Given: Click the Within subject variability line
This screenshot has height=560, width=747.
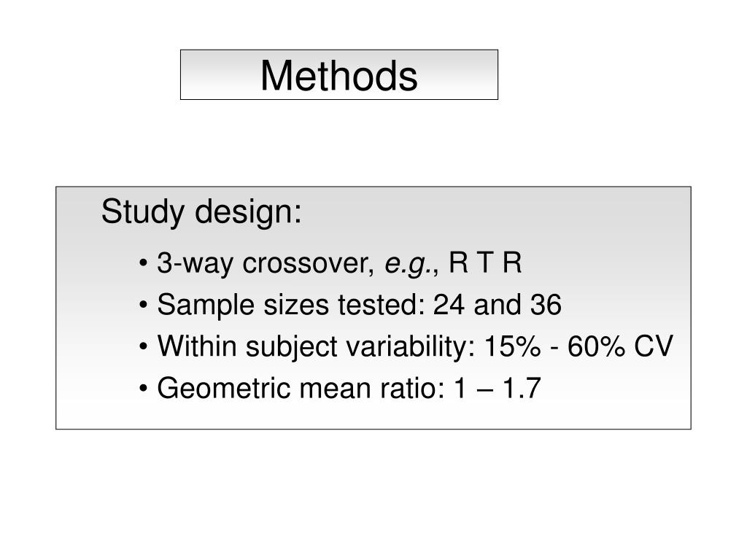Looking at the screenshot, I should 406,346.
